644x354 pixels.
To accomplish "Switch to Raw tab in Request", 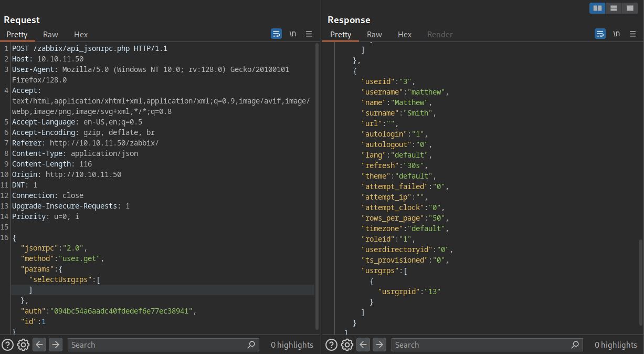I will coord(50,34).
